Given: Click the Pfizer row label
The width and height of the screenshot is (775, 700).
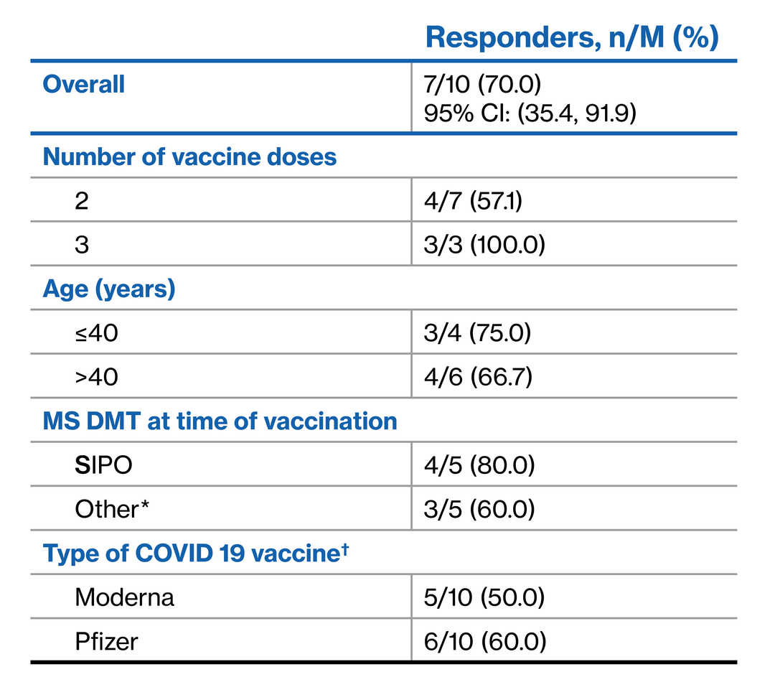Looking at the screenshot, I should 106,641.
